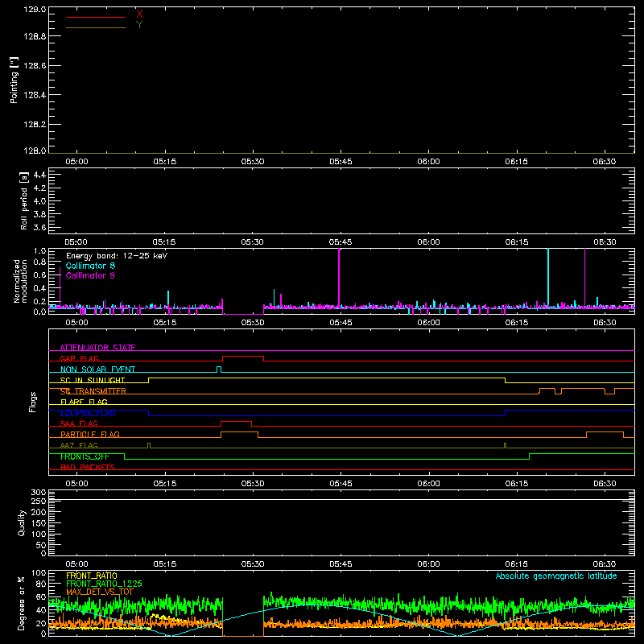Select the ATTENUATOR_STATE flag label
644x644 pixels.
coord(97,348)
